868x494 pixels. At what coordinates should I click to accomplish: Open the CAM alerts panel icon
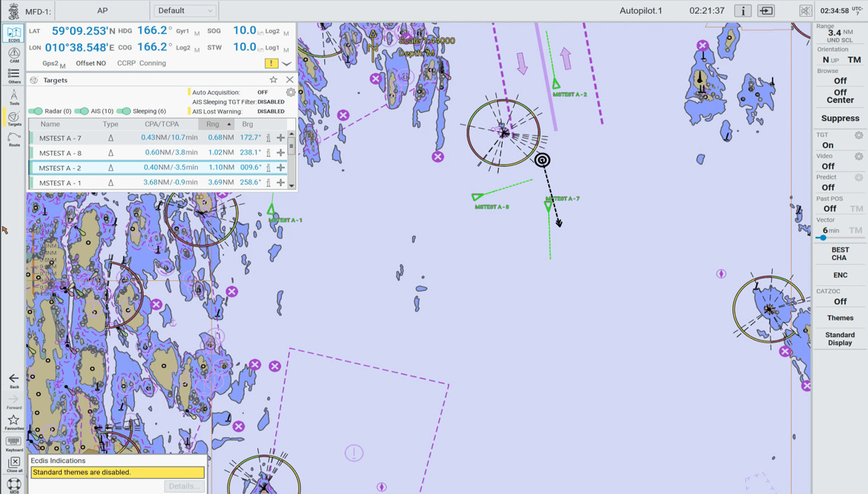14,55
